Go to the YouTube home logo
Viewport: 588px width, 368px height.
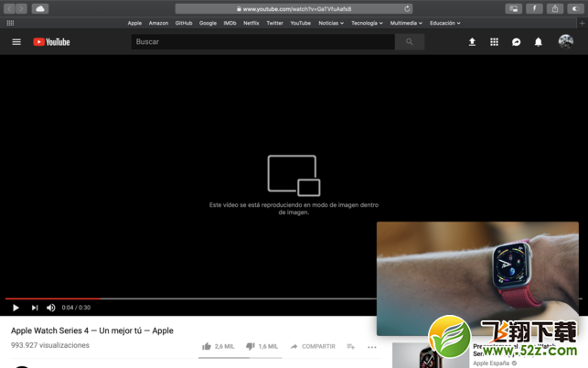pyautogui.click(x=51, y=42)
